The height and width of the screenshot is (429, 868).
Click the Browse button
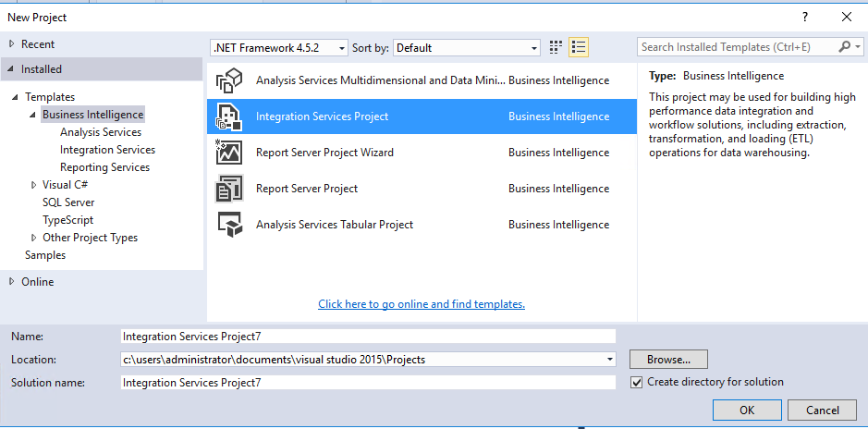(x=667, y=359)
